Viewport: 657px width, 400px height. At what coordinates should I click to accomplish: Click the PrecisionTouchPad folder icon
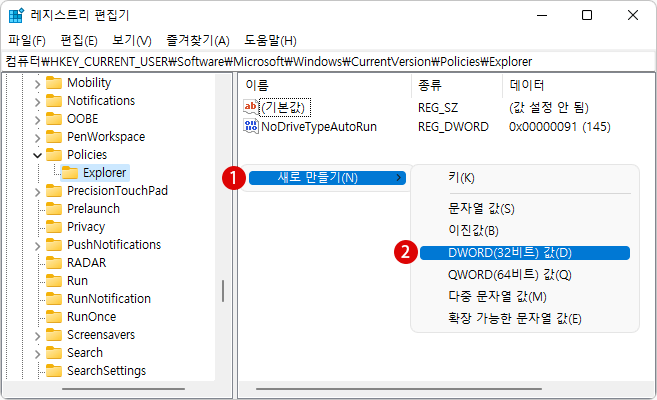point(54,191)
